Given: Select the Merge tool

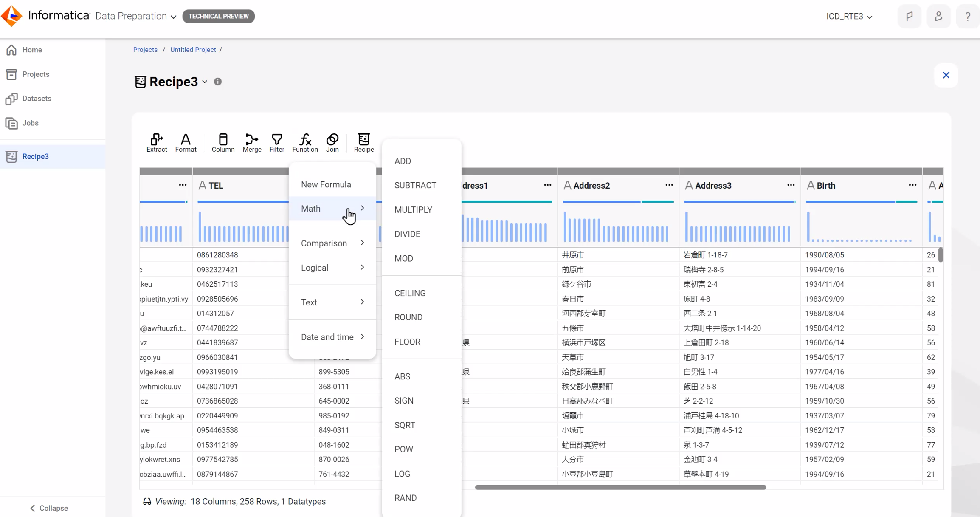Looking at the screenshot, I should pos(251,143).
